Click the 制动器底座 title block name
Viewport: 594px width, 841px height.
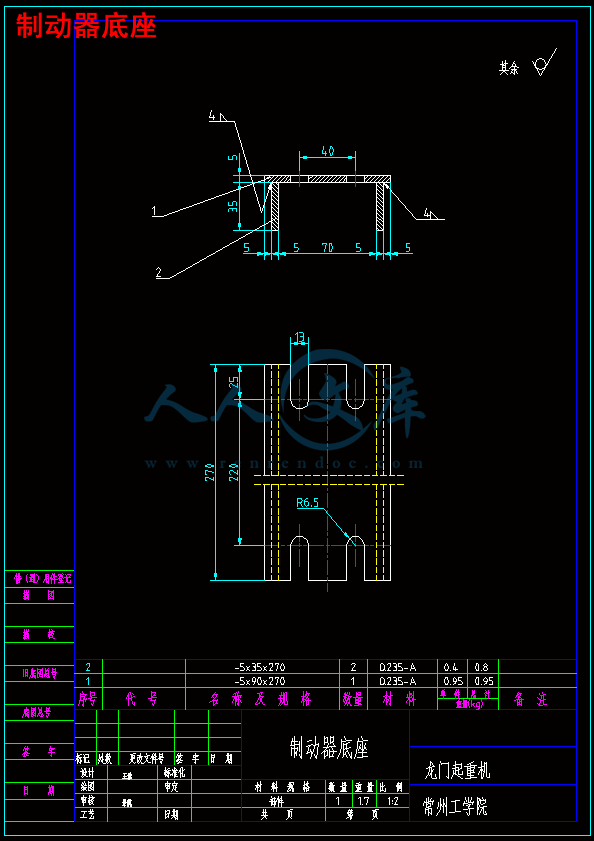[x=329, y=747]
